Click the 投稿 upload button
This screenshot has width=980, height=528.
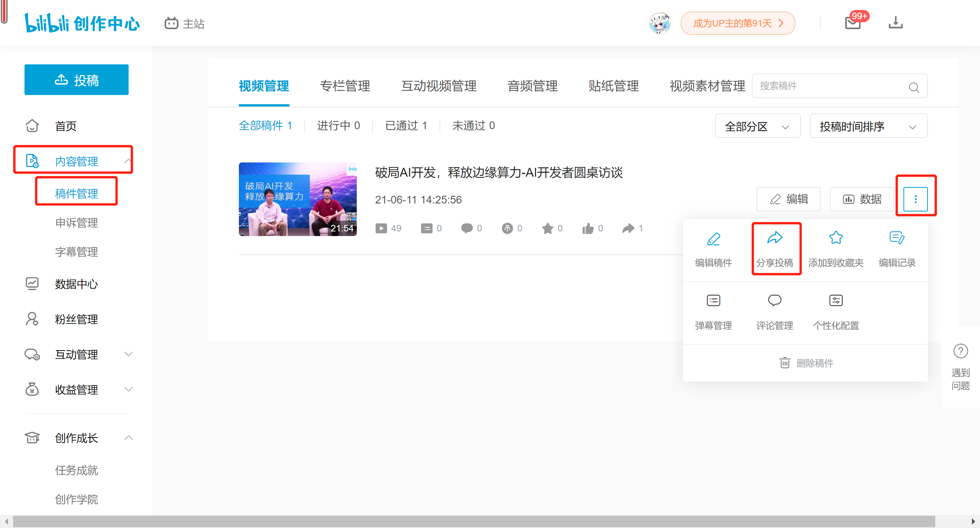click(x=77, y=80)
